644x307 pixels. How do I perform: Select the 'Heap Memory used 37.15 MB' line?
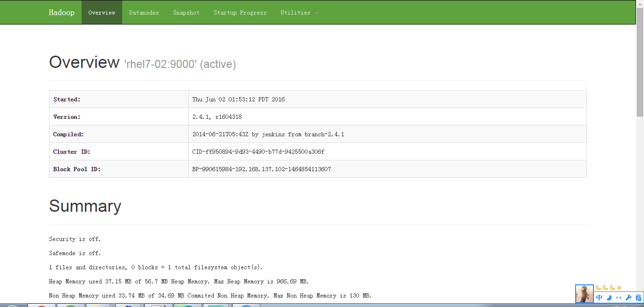tap(179, 282)
